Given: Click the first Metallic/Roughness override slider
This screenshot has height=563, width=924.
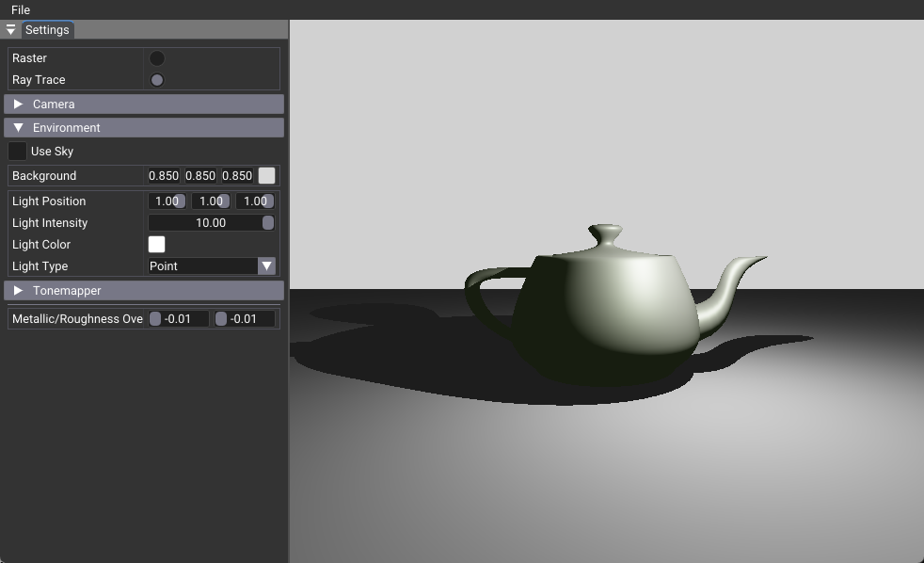Looking at the screenshot, I should pos(179,319).
